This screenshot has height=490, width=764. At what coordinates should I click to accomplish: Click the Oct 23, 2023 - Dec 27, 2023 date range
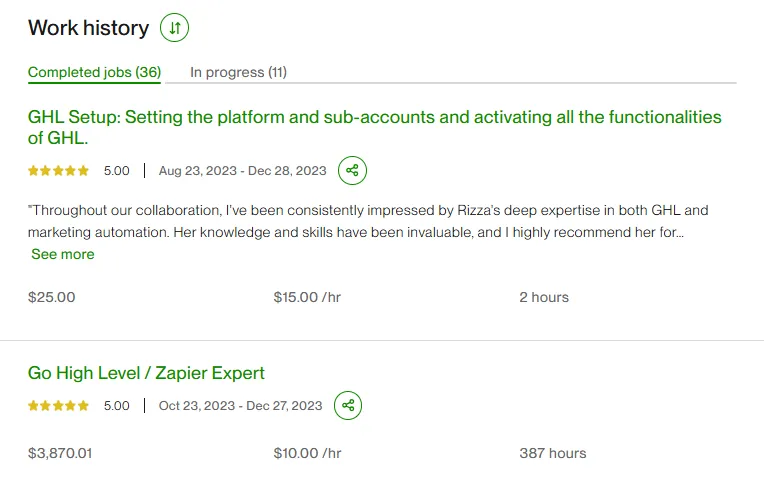pyautogui.click(x=241, y=406)
